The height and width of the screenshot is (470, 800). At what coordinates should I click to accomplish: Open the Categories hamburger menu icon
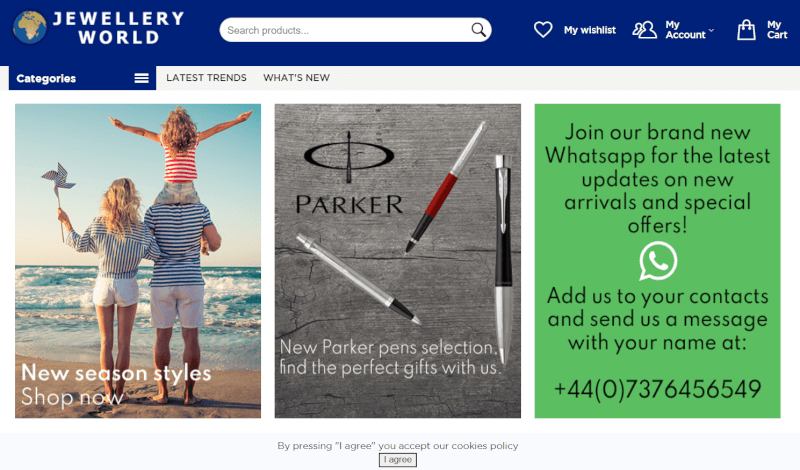coord(141,78)
